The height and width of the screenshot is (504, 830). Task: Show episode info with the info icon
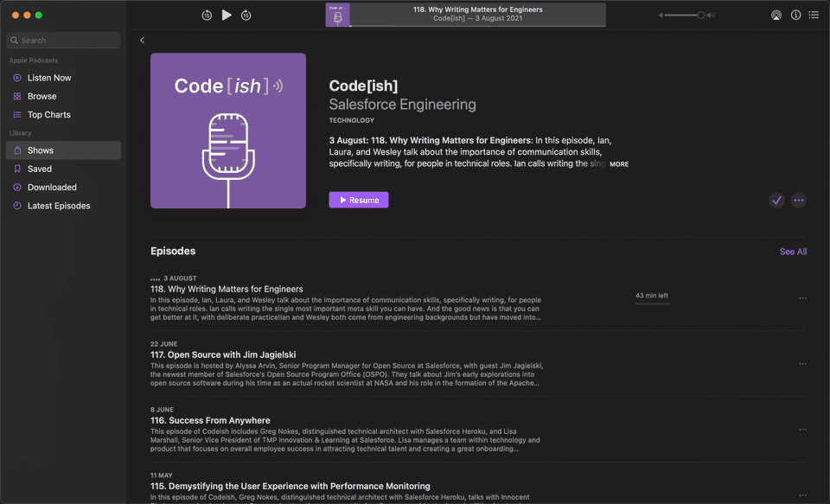(795, 15)
